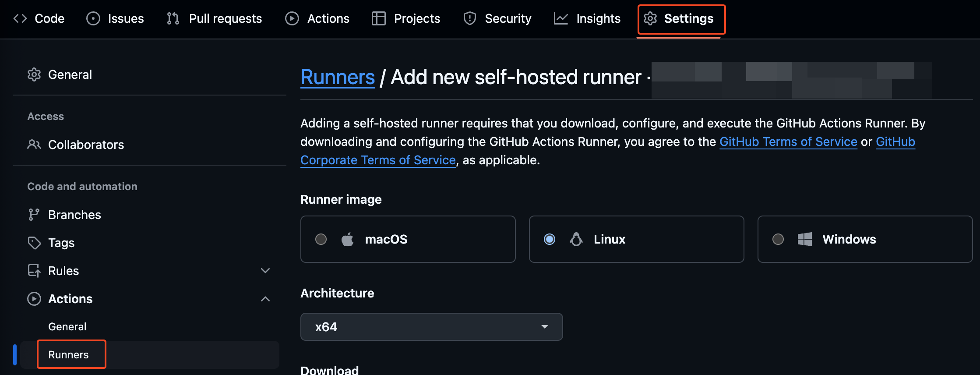Screen dimensions: 980x375
Task: Click the Collaborators people icon
Action: pyautogui.click(x=34, y=144)
